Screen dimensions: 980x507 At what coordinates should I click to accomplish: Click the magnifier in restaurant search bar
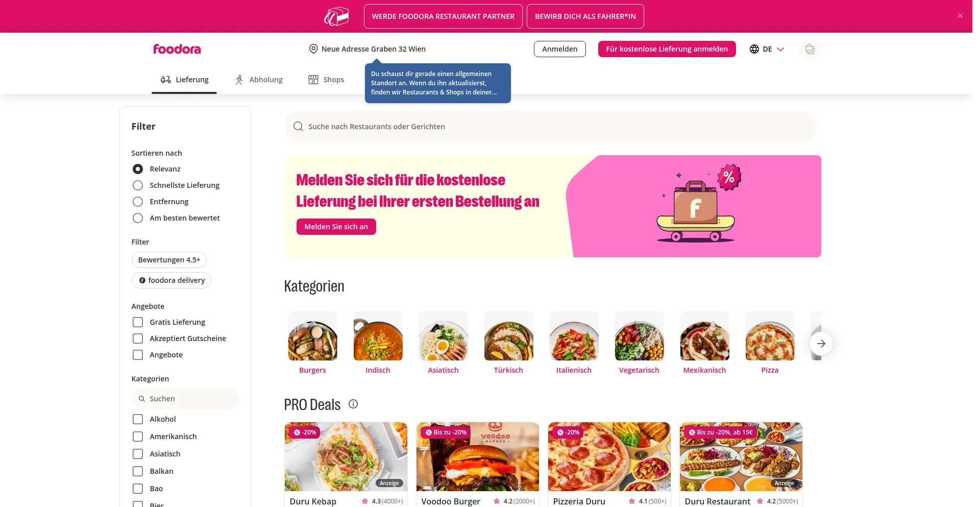coord(298,127)
